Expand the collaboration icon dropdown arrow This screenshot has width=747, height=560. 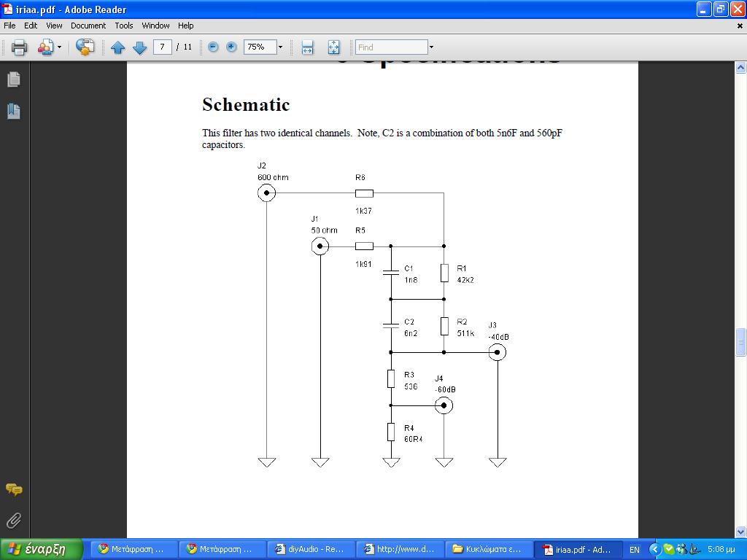click(x=60, y=47)
